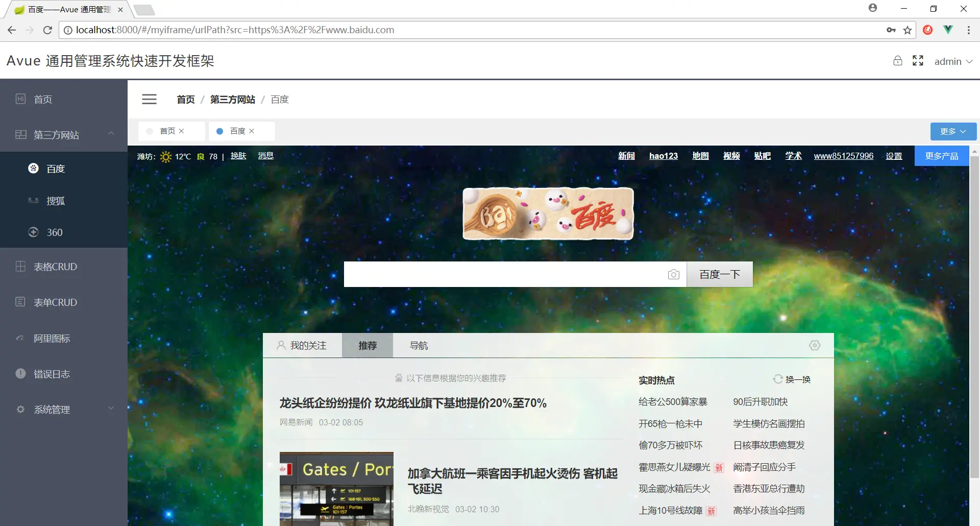This screenshot has width=980, height=526.
Task: Click the 消息 link on Baidu
Action: point(266,156)
